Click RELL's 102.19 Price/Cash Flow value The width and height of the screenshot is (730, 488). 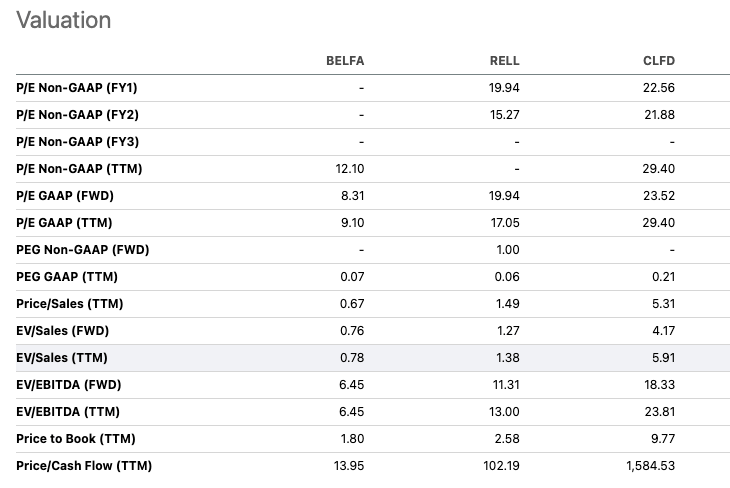click(x=501, y=466)
